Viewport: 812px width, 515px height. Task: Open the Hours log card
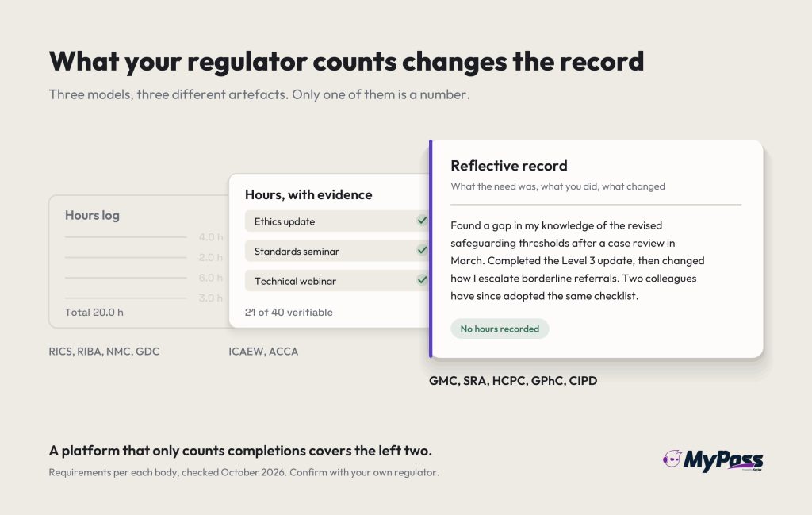pos(139,261)
